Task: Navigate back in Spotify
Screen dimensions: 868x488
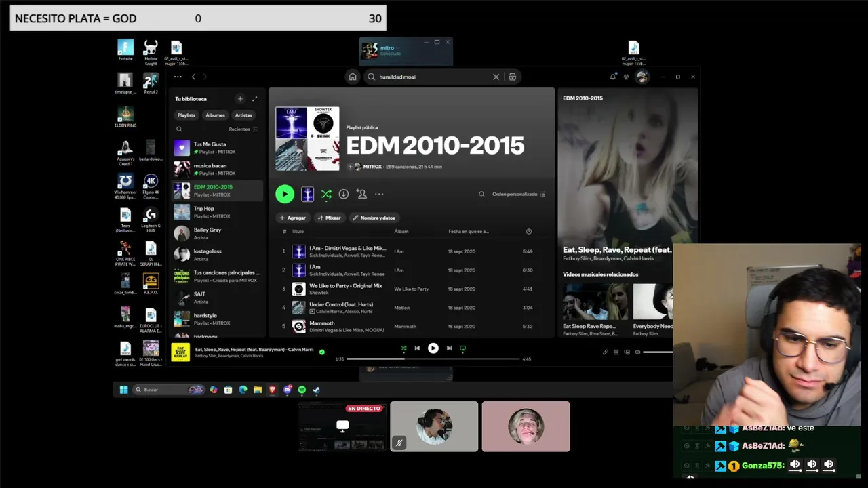Action: click(193, 77)
